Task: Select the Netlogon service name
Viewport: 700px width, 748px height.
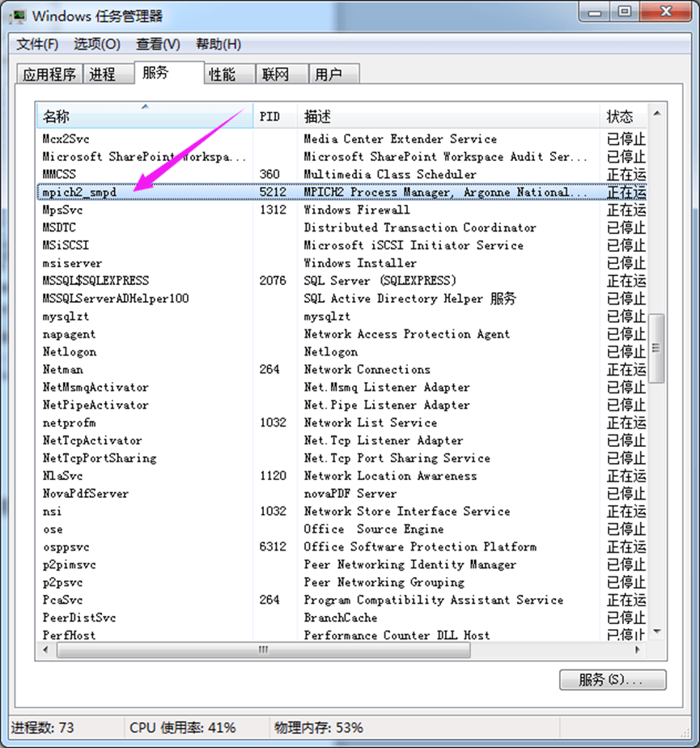Action: [70, 351]
